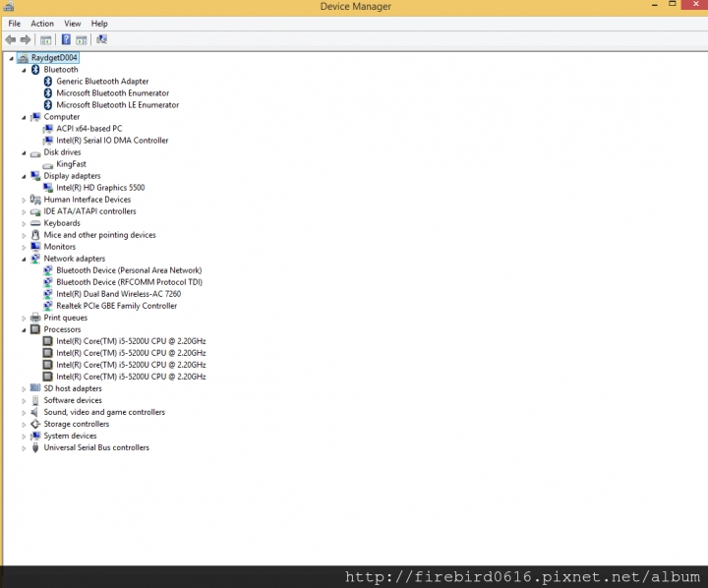The image size is (708, 588).
Task: Click the Forward arrow toolbar icon
Action: click(26, 39)
